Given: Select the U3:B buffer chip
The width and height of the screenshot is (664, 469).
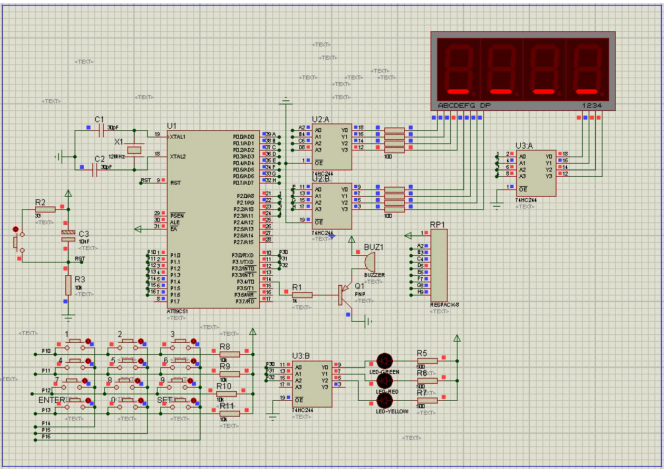Looking at the screenshot, I should point(311,385).
